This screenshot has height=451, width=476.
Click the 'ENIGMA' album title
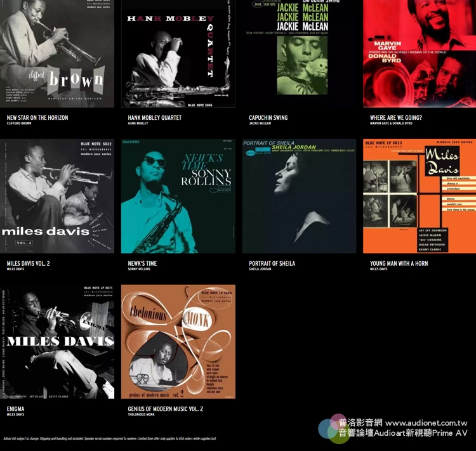[x=15, y=409]
